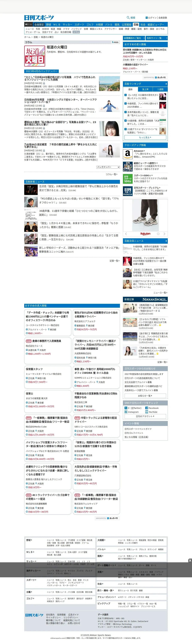Click ニュース一覧 under 芸能注目ニュース
This screenshot has width=192, height=644.
(160, 293)
